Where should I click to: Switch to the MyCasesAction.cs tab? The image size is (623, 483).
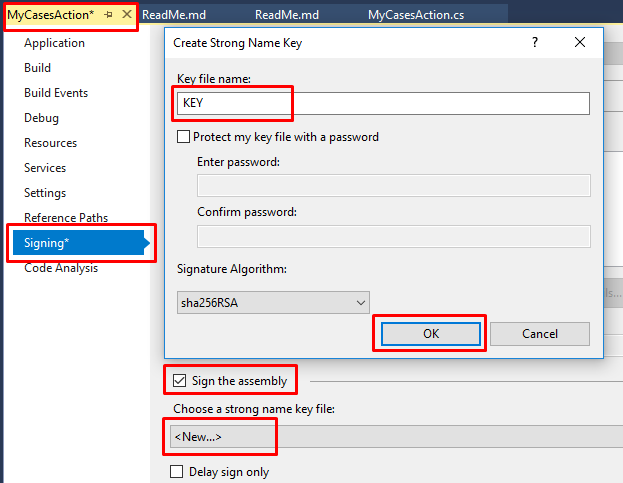tap(416, 15)
